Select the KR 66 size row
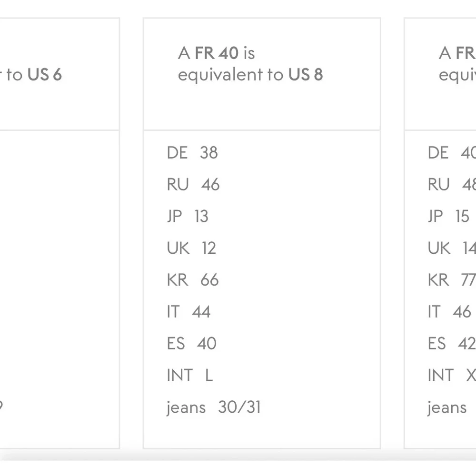The width and height of the screenshot is (476, 476). [193, 280]
